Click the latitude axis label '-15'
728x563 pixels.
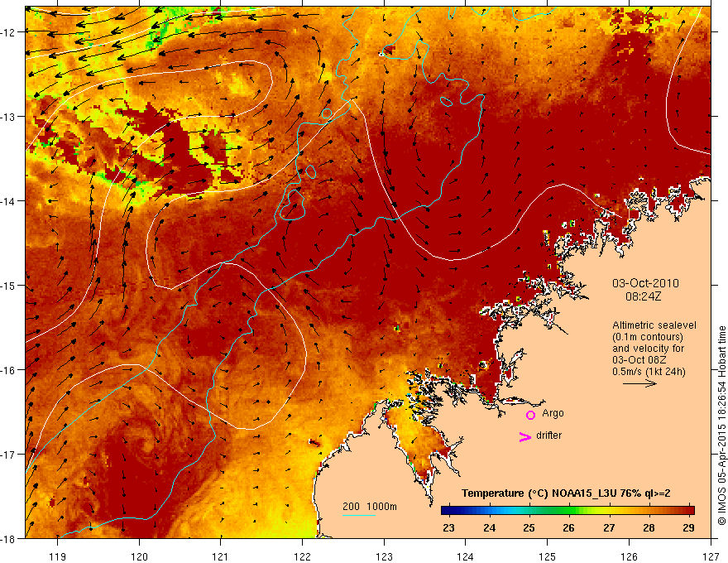pyautogui.click(x=9, y=286)
